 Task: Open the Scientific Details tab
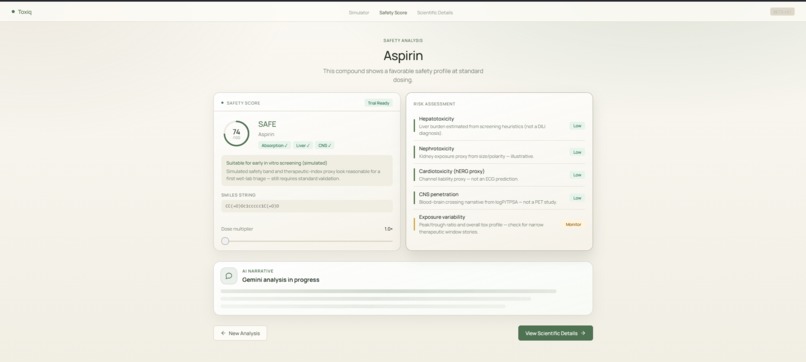435,12
